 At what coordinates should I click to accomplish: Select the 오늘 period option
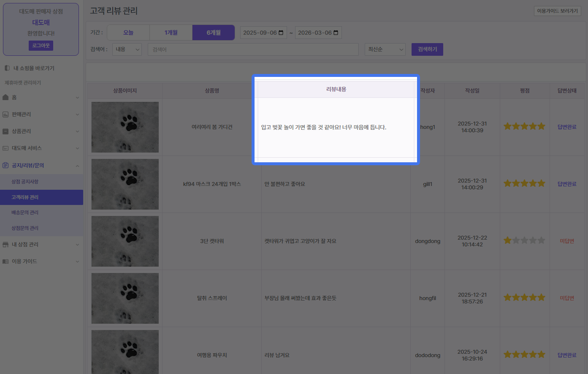tap(128, 33)
